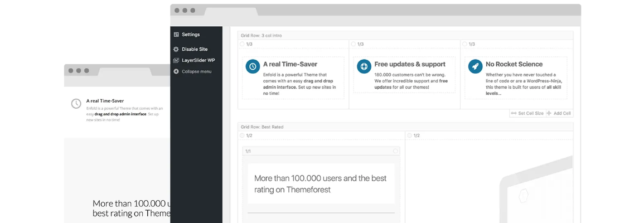Open the Settings menu item
The width and height of the screenshot is (644, 223).
coord(191,35)
